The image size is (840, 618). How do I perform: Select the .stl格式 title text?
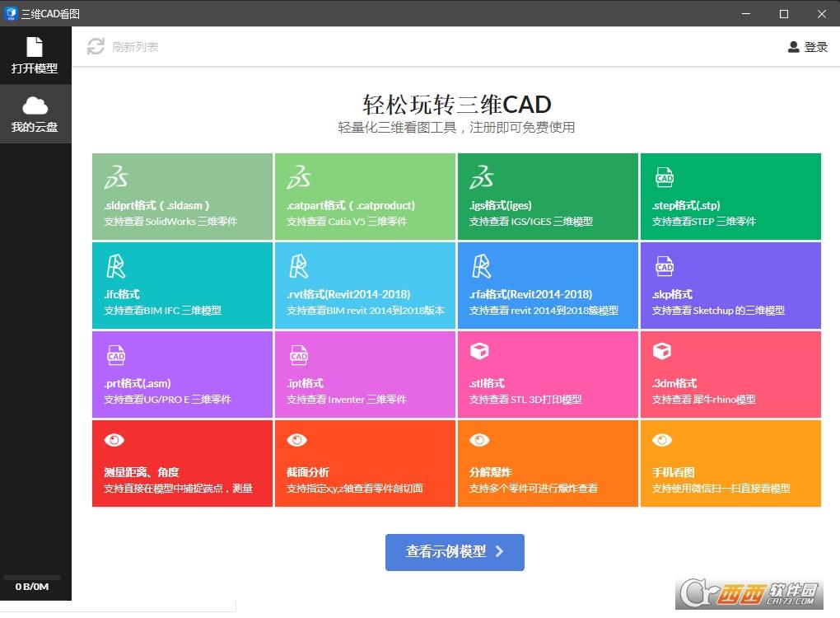tap(487, 383)
